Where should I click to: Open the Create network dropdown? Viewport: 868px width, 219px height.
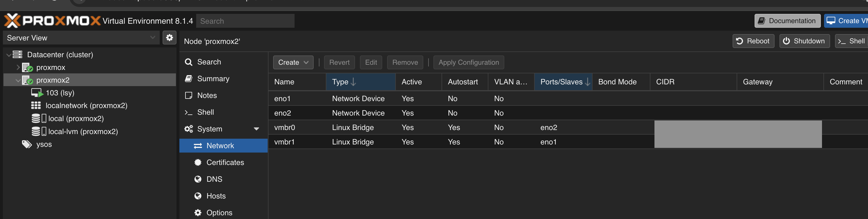pos(293,62)
